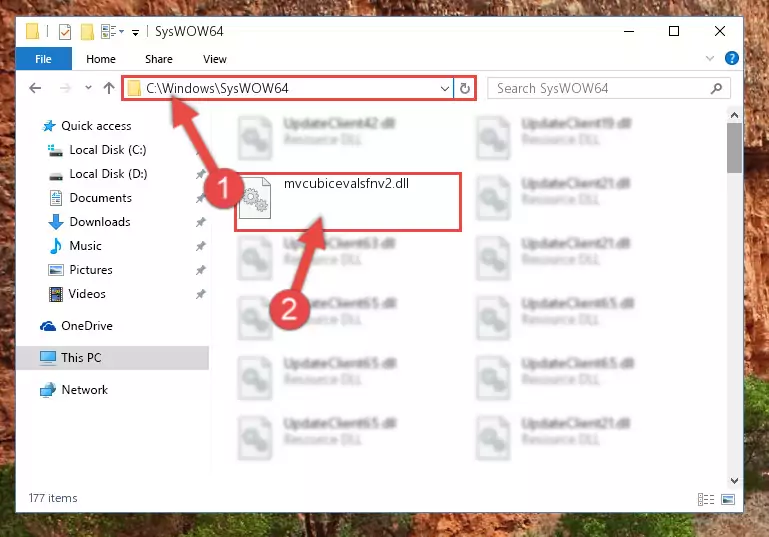Open the view layout dropdown in title bar
Image resolution: width=769 pixels, height=537 pixels.
point(112,32)
